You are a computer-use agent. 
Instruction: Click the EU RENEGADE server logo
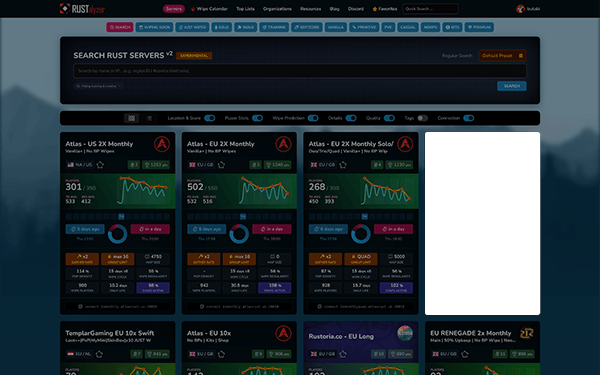coord(527,333)
